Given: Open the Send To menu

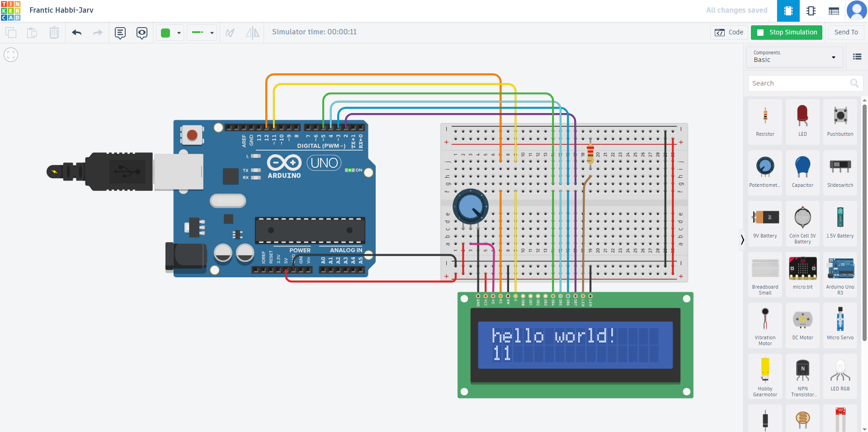Looking at the screenshot, I should point(846,33).
